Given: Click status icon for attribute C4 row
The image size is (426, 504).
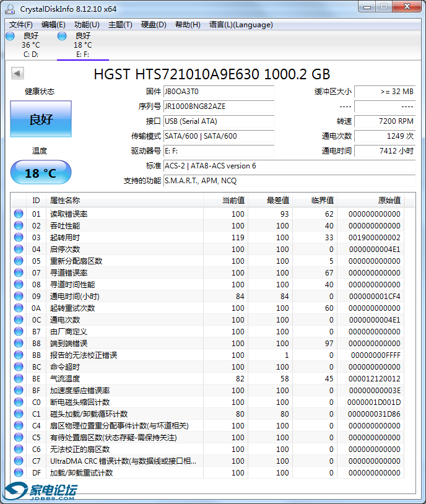Looking at the screenshot, I should [x=19, y=425].
